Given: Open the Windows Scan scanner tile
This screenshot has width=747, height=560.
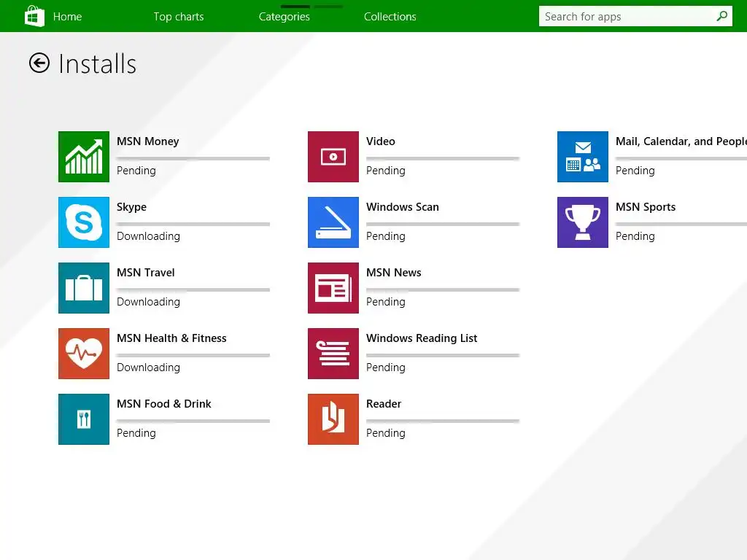Looking at the screenshot, I should click(333, 222).
